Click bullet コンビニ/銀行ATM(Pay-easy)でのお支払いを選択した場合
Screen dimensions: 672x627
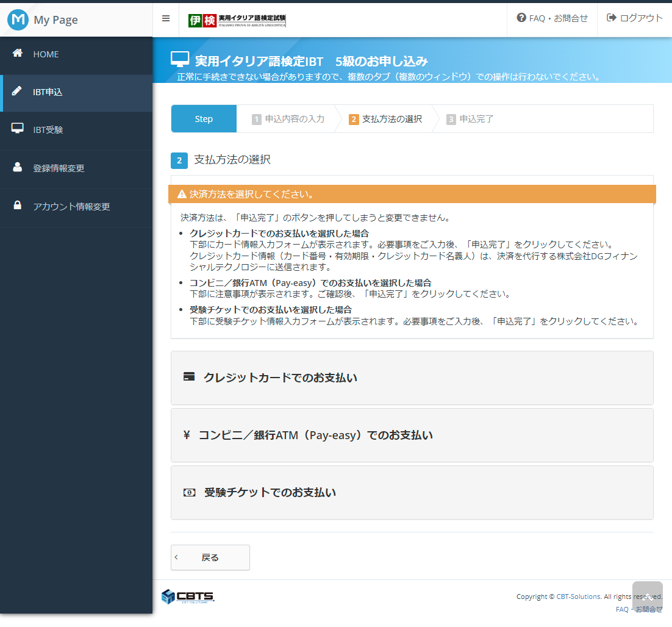310,283
